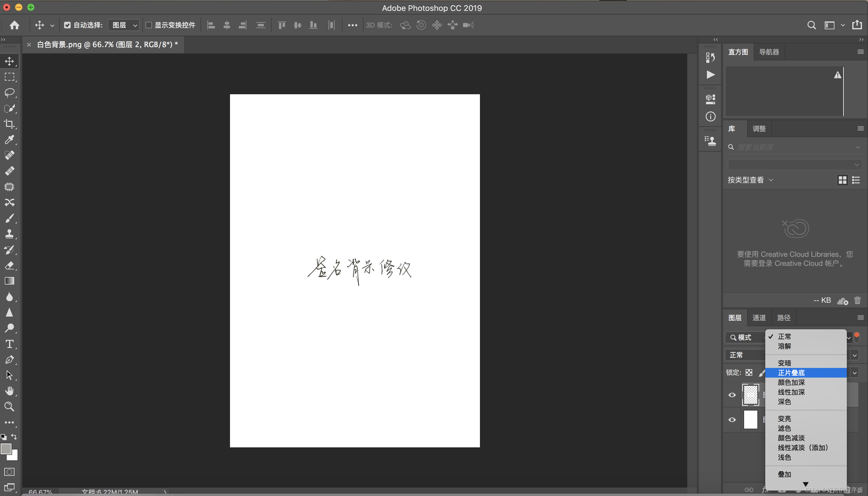Select the Eraser tool

tap(9, 266)
